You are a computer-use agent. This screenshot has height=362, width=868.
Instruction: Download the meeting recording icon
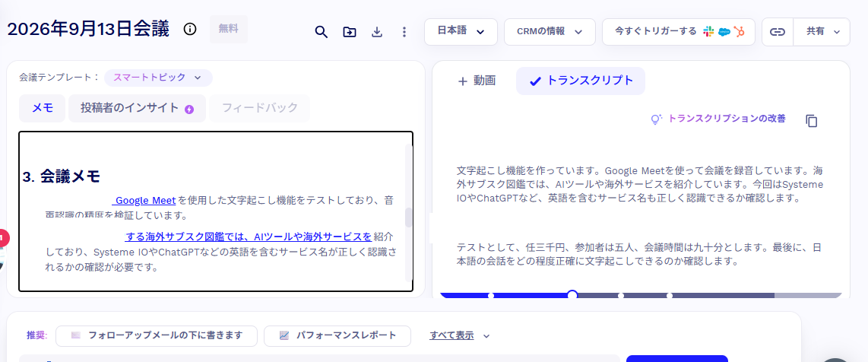(377, 32)
